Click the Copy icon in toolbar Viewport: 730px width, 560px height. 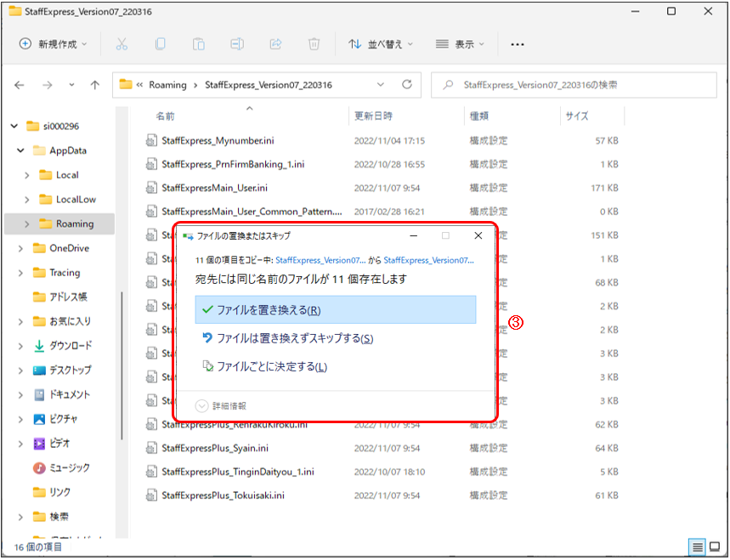[160, 44]
